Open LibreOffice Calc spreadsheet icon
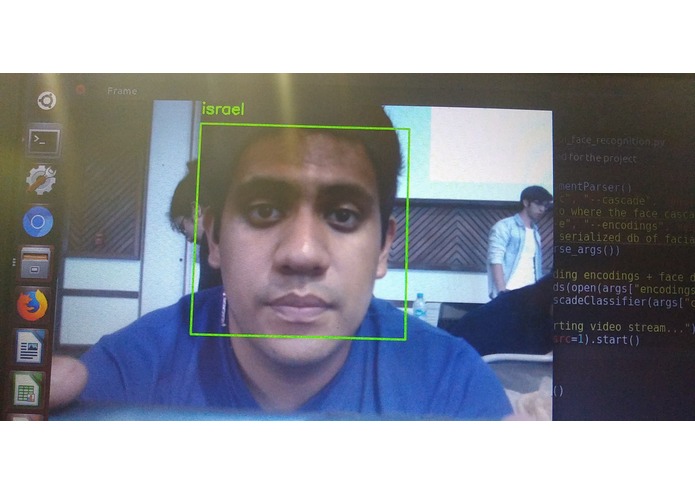Screen dimensions: 695x494 point(27,389)
